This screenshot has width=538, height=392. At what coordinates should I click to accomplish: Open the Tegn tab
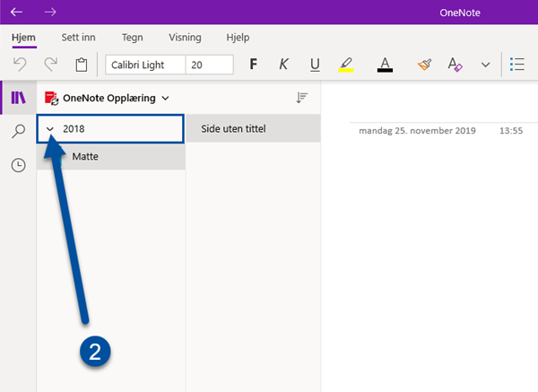(x=132, y=37)
